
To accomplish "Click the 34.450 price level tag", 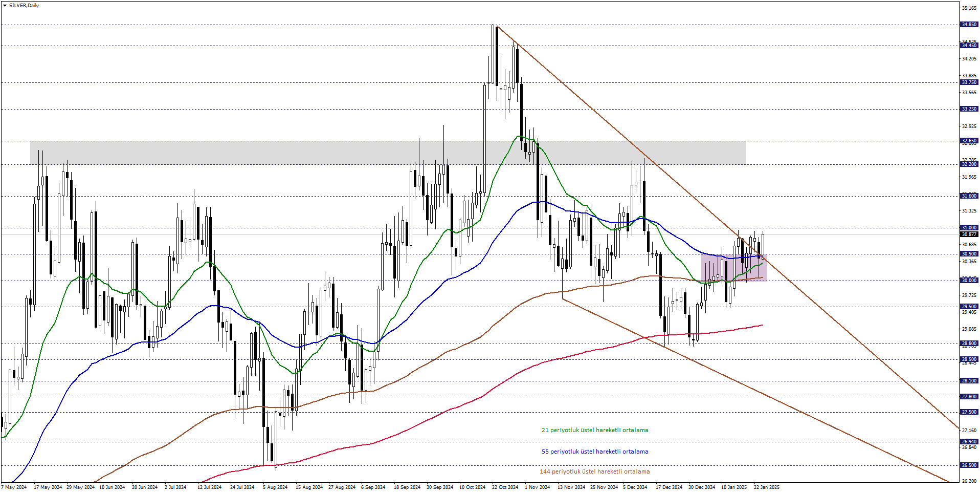I will pos(969,46).
